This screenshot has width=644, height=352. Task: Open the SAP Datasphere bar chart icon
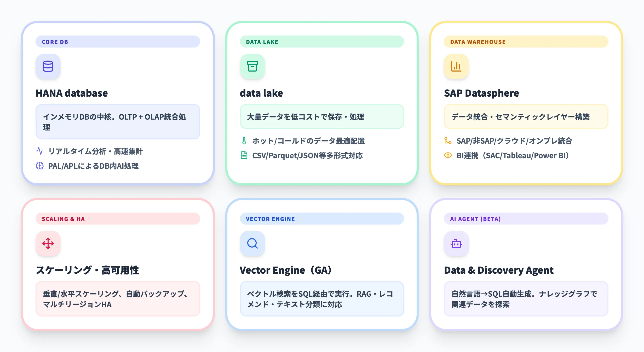(x=456, y=67)
